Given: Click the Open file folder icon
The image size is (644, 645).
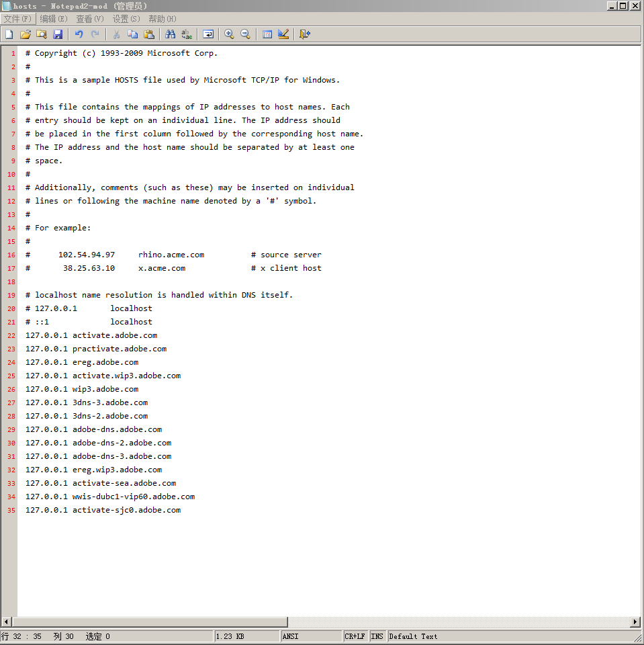Looking at the screenshot, I should [26, 34].
